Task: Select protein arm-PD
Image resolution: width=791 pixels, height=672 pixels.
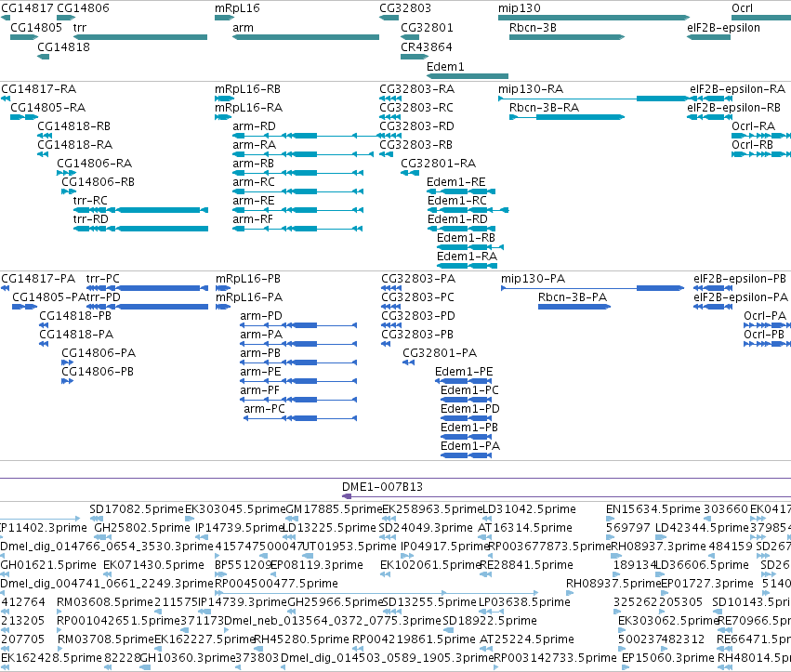Action: click(x=298, y=325)
